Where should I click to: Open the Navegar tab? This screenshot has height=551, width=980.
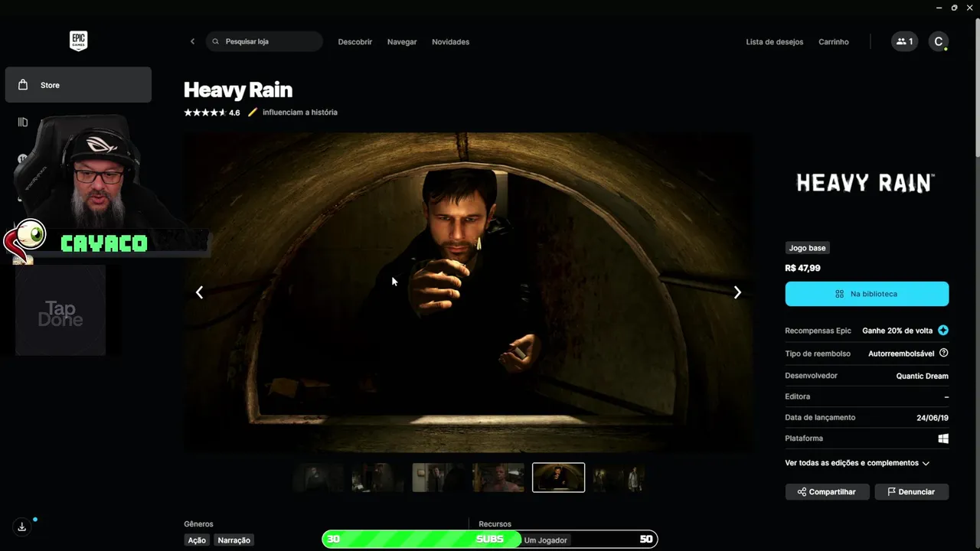pyautogui.click(x=402, y=42)
